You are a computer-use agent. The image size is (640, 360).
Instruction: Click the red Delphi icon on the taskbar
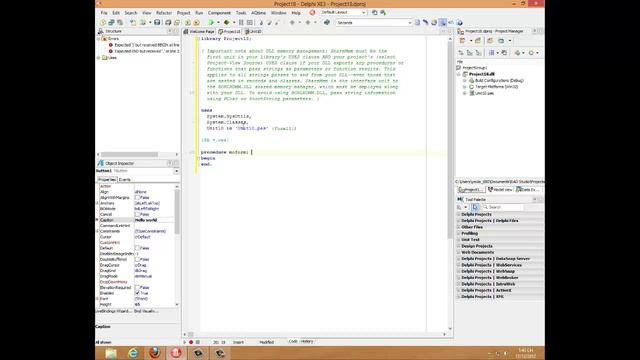176,353
